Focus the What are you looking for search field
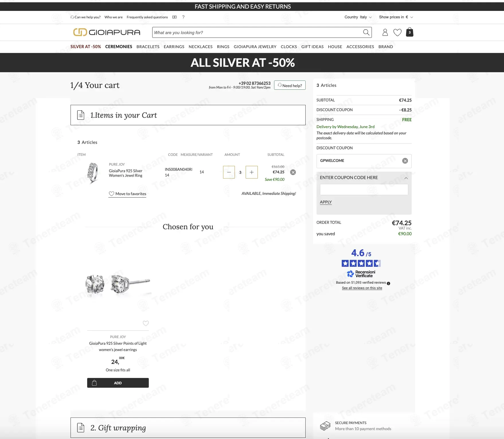 pyautogui.click(x=257, y=32)
